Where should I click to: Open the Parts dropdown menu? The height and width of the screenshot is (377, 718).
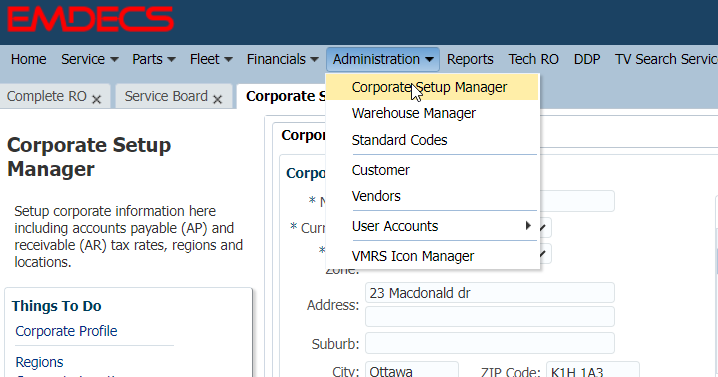[154, 59]
